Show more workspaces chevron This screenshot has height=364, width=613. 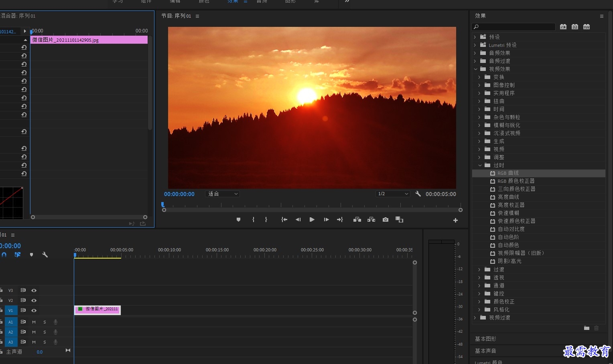(347, 2)
